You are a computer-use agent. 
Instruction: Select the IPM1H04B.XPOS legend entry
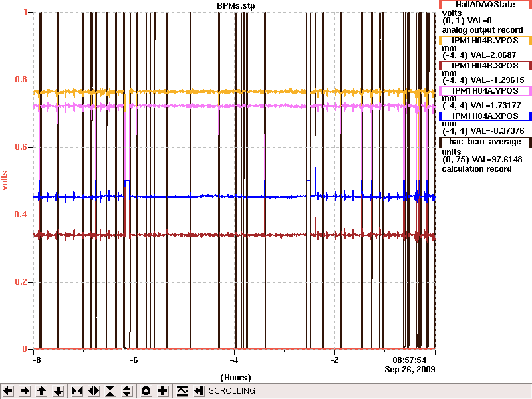485,65
